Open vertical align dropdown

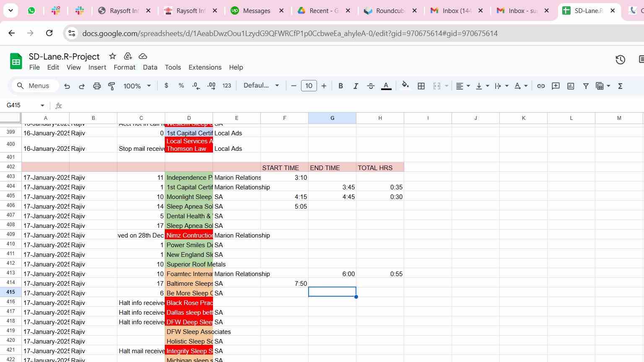coord(483,86)
